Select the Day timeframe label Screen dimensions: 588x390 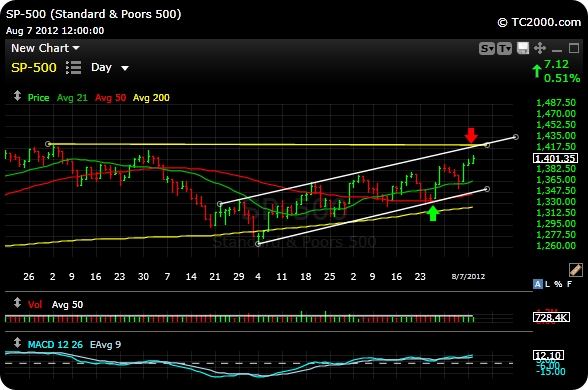(x=101, y=68)
